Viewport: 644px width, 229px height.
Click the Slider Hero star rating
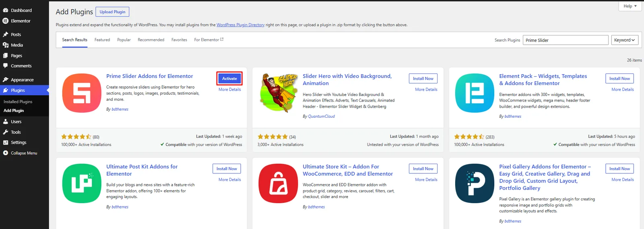pyautogui.click(x=272, y=137)
